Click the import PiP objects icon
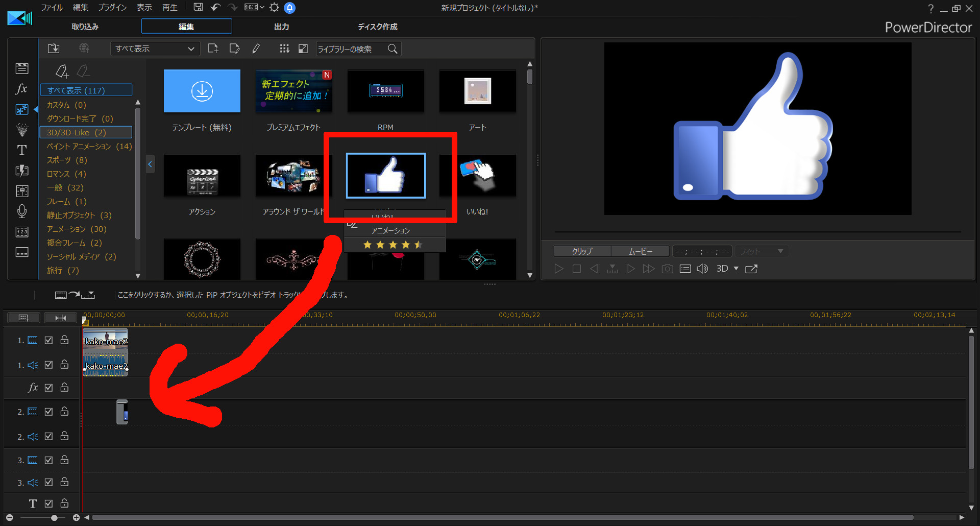Screen dimensions: 980x526 [x=54, y=49]
